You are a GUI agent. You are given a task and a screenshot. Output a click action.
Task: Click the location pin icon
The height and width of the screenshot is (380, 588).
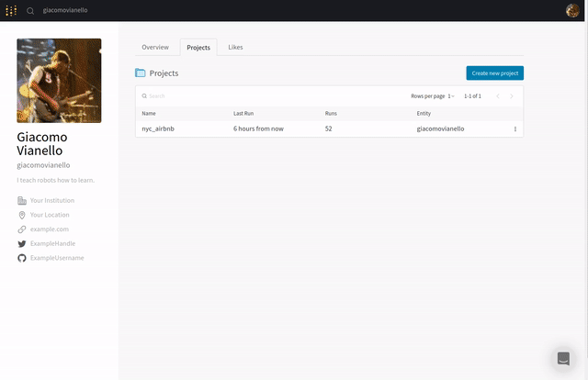22,215
